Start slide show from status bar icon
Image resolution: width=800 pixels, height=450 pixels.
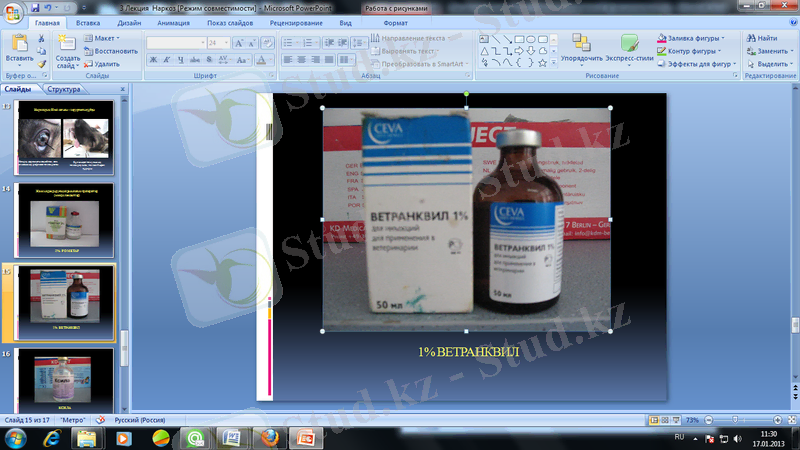(676, 420)
